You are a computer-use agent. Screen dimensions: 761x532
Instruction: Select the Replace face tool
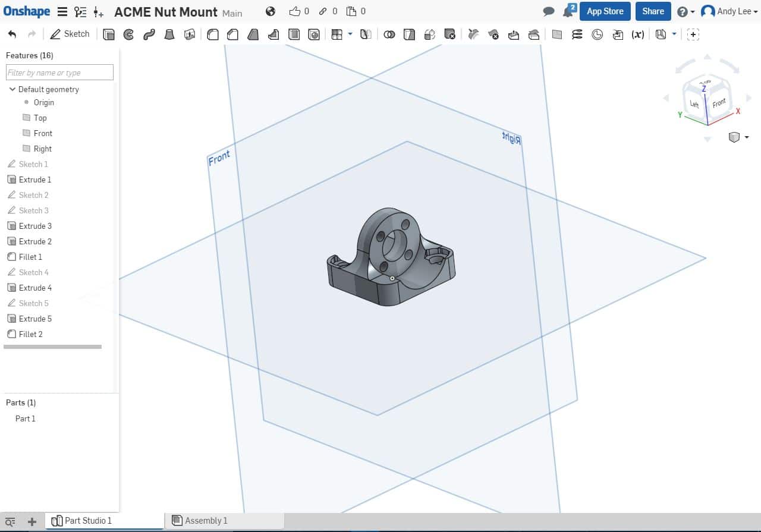click(534, 34)
